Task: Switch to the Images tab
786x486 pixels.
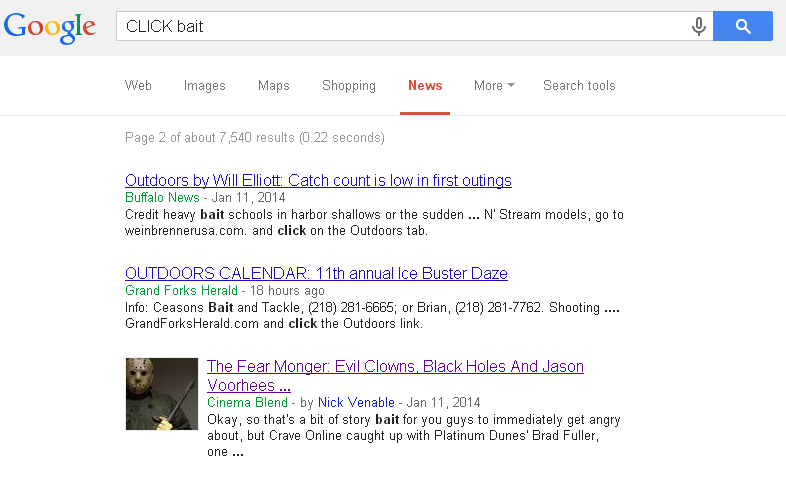Action: (x=205, y=86)
